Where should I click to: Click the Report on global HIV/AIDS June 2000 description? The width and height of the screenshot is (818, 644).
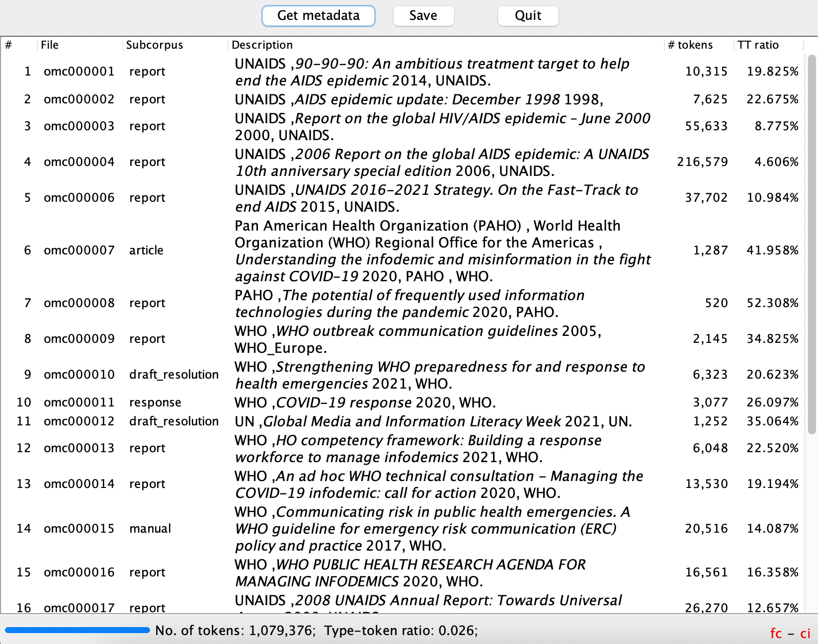click(442, 127)
